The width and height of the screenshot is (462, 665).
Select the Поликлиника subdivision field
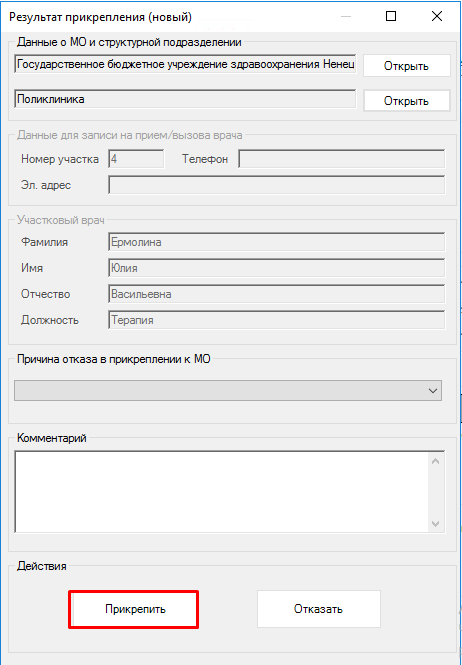[185, 99]
